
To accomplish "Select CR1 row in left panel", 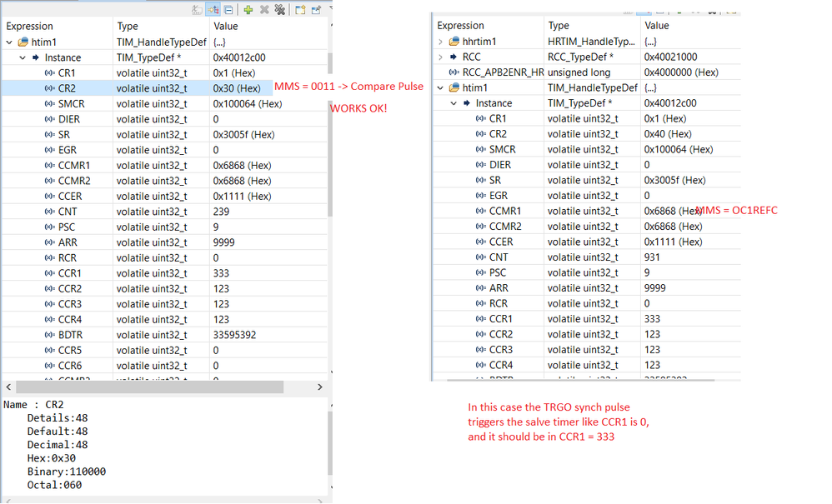I will [164, 72].
